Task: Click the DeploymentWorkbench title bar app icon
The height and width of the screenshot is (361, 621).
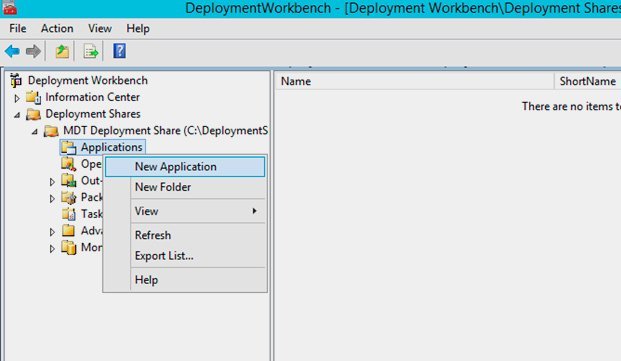Action: point(10,7)
